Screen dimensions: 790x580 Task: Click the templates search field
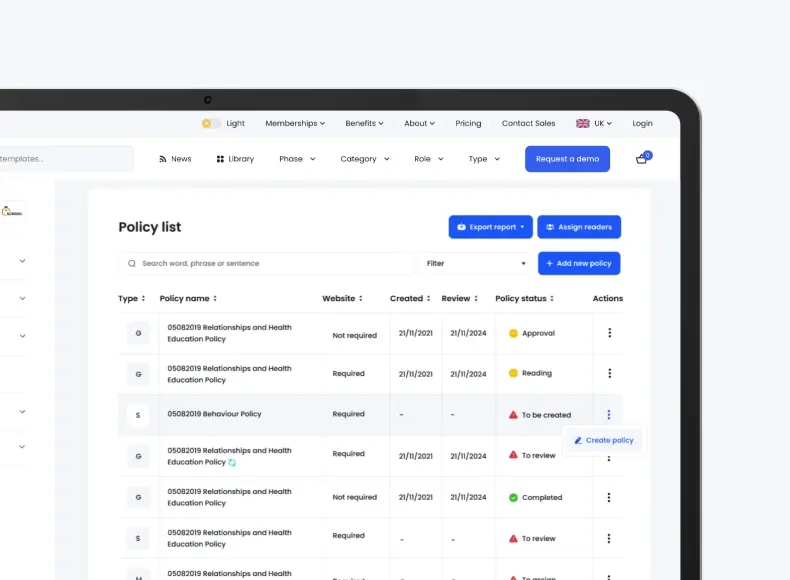tap(67, 159)
